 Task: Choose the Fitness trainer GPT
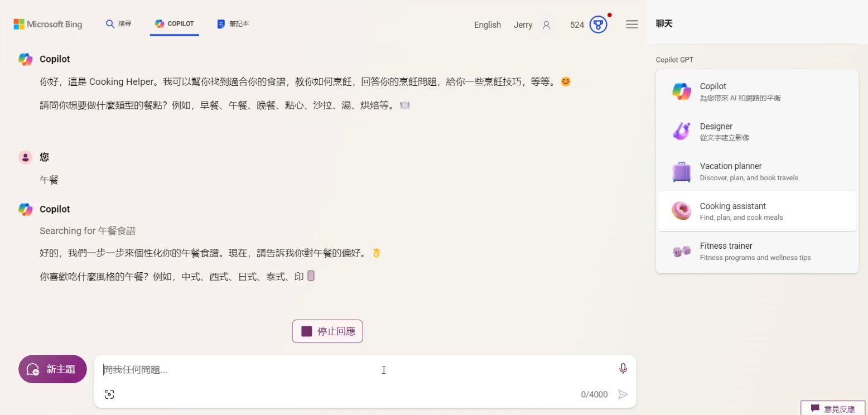(x=757, y=251)
